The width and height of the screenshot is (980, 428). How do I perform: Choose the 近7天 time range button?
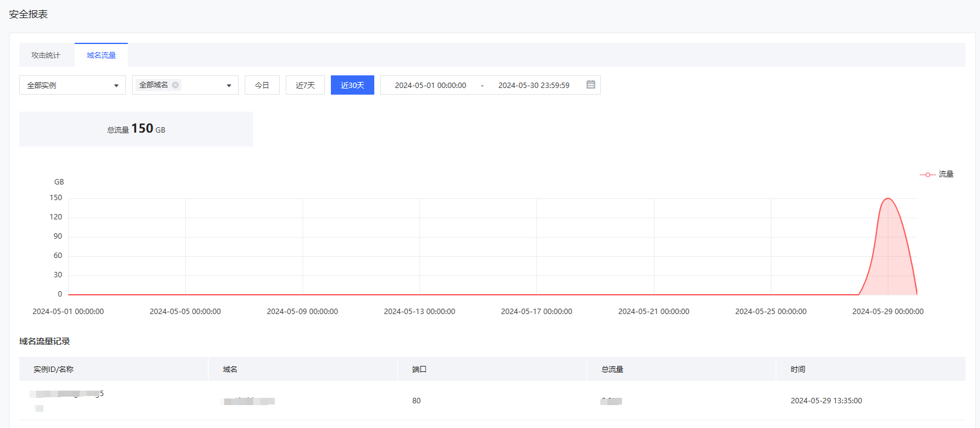[305, 85]
